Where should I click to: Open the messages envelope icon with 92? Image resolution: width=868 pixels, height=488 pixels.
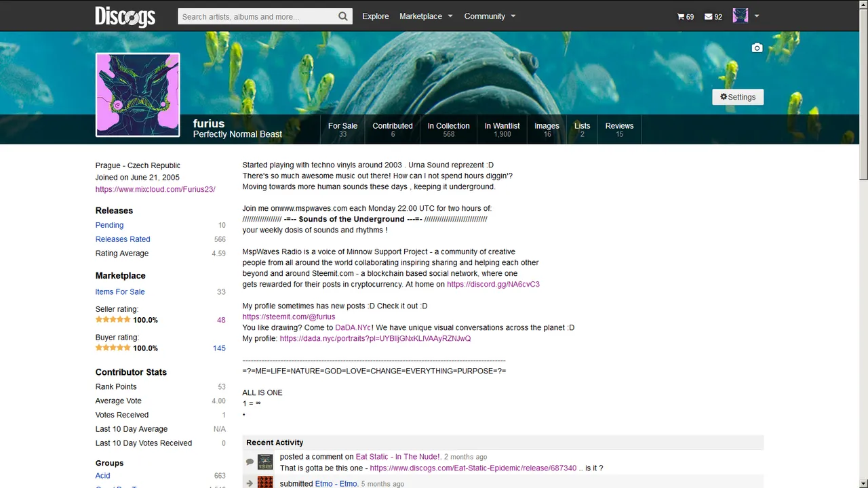point(713,16)
